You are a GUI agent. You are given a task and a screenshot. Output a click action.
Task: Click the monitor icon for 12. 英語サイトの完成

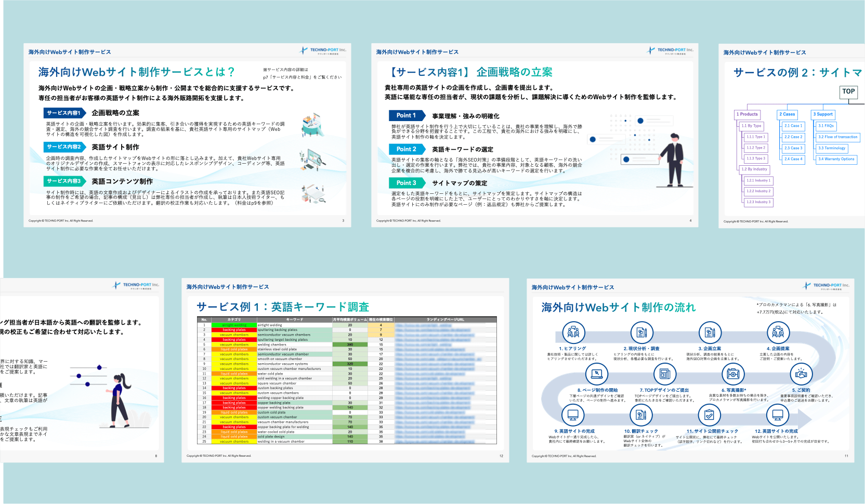[778, 415]
